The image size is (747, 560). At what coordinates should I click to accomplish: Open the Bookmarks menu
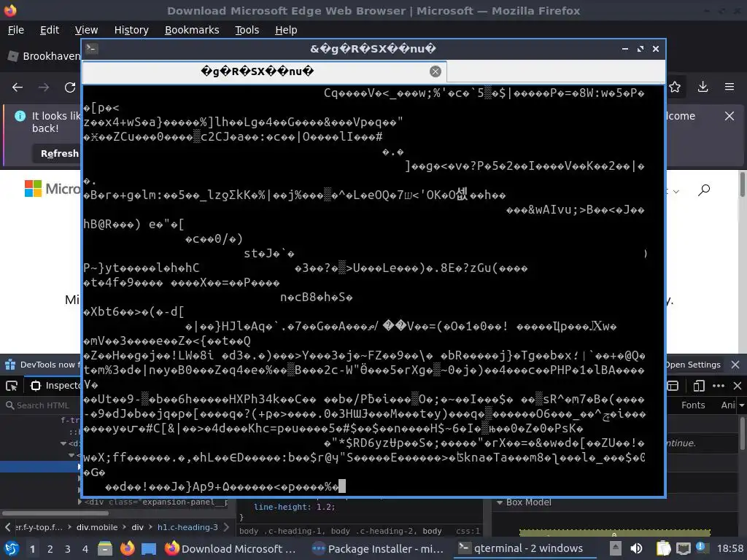coord(192,30)
